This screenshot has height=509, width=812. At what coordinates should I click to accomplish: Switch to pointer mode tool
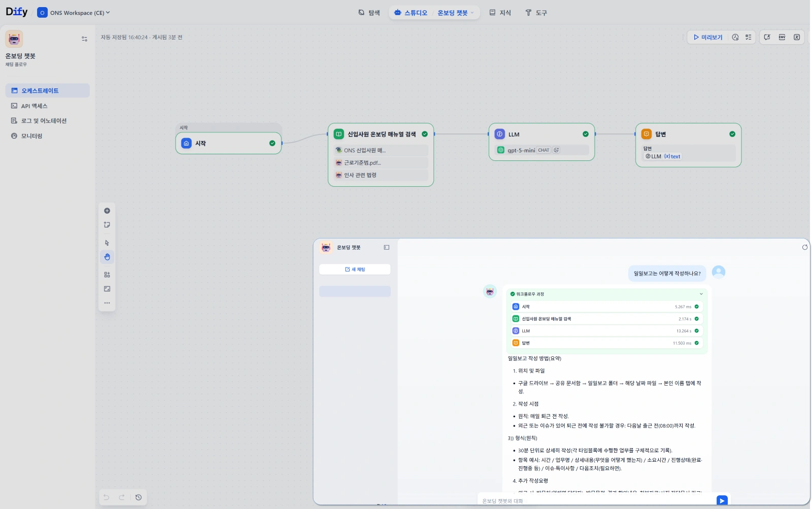click(x=107, y=243)
